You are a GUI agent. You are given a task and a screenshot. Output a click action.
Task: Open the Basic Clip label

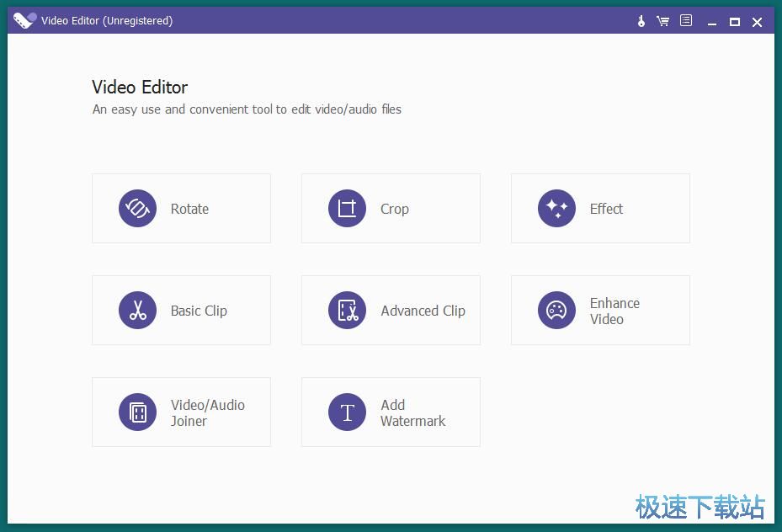(x=199, y=311)
